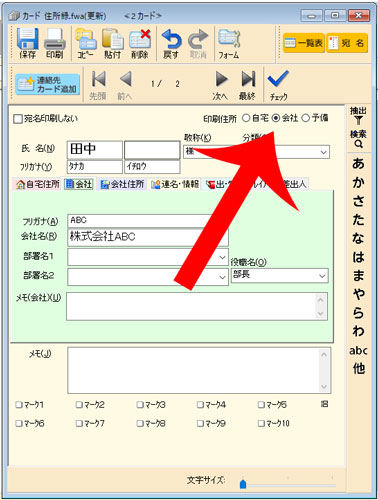The width and height of the screenshot is (378, 500).
Task: Click the フリガナ field containing イチロウ
Action: [152, 166]
